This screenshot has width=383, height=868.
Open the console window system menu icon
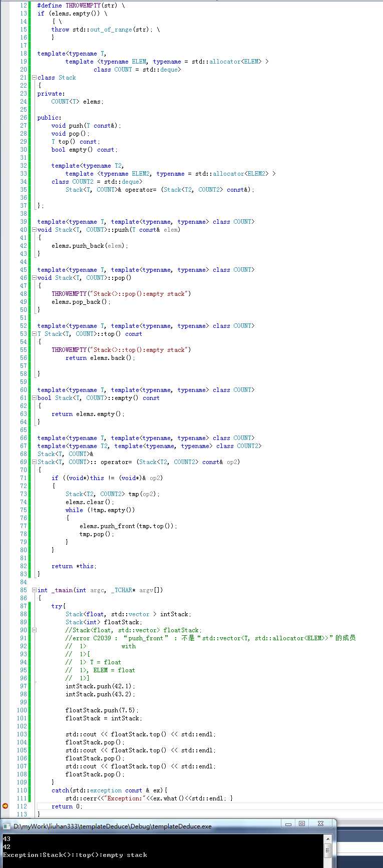point(7,826)
